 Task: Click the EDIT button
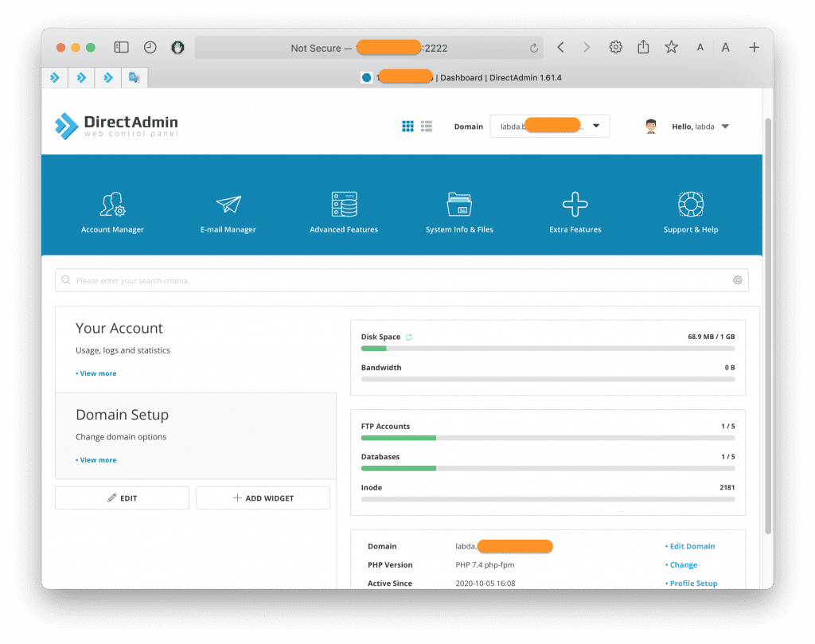[122, 497]
